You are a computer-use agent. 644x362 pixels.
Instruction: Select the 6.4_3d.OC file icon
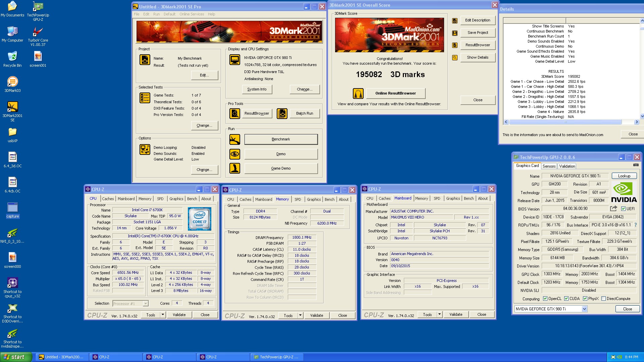[x=12, y=160]
